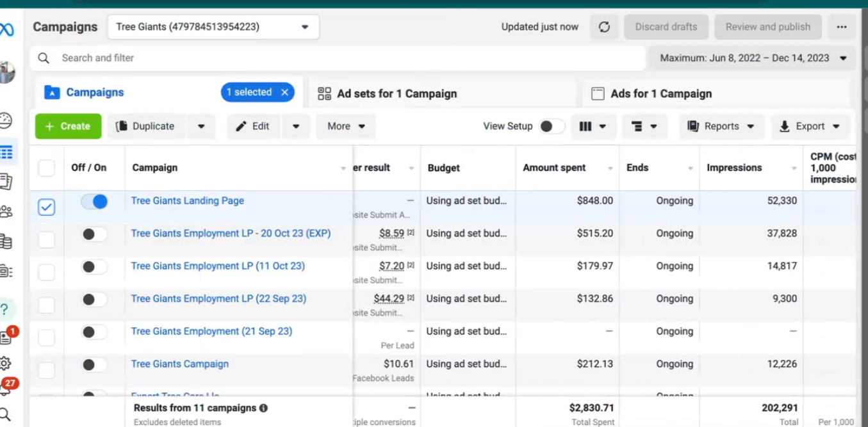This screenshot has height=427, width=868.
Task: Turn on Employment LP (11 Oct 23) campaign
Action: tap(94, 267)
